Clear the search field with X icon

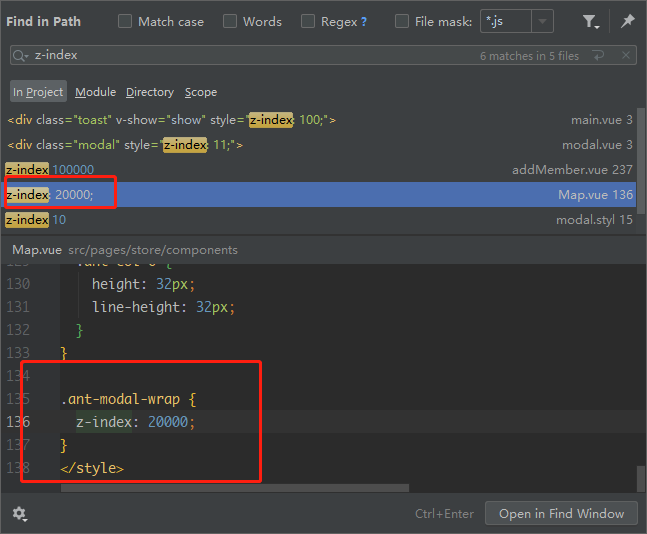pos(626,55)
